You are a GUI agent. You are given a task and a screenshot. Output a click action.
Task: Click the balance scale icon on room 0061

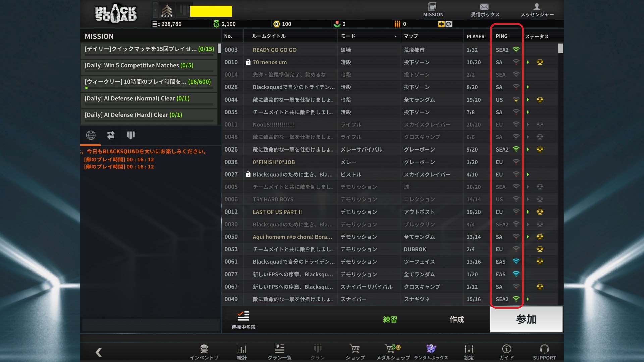540,261
